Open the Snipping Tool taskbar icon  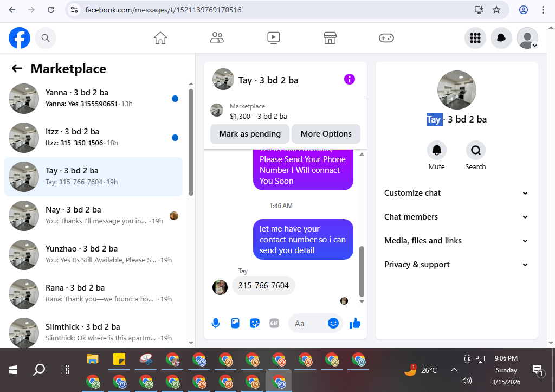pyautogui.click(x=146, y=359)
